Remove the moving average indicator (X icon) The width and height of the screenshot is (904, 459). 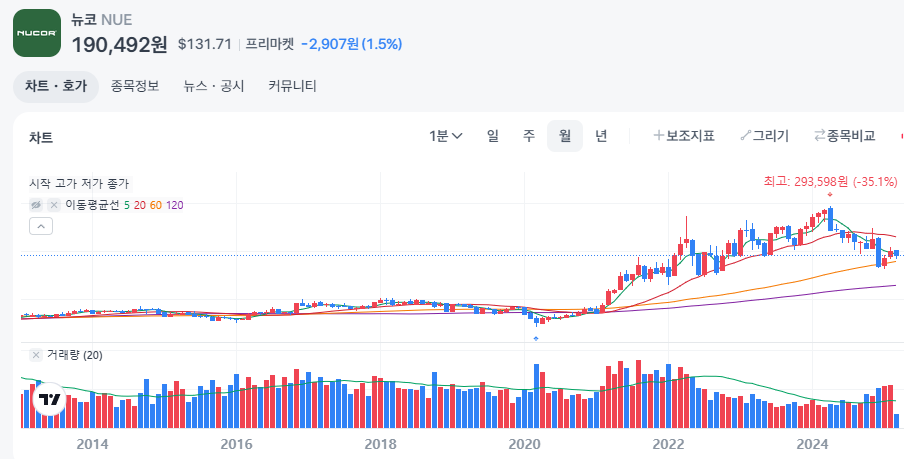tap(54, 205)
